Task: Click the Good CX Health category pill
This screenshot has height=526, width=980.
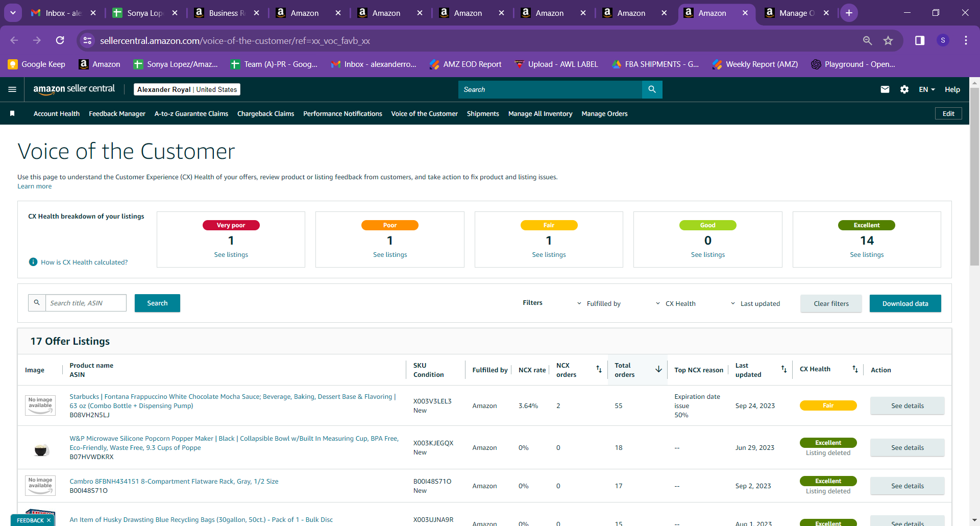Action: click(707, 225)
